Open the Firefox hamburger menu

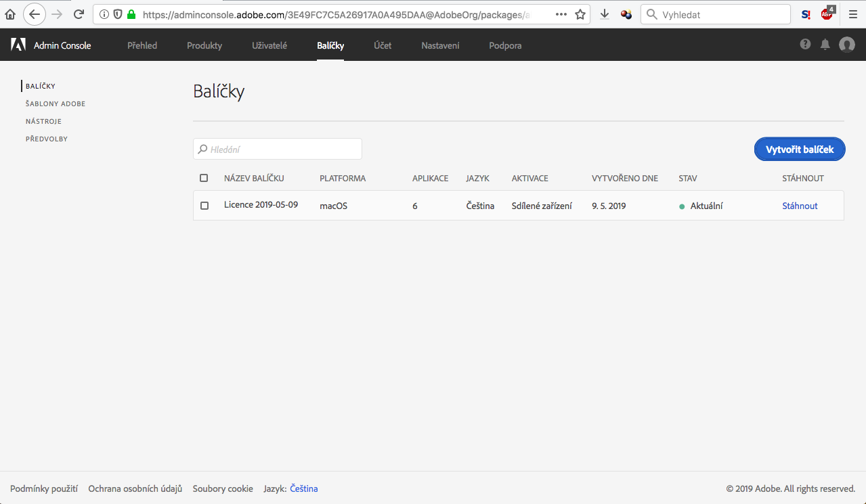click(x=853, y=14)
